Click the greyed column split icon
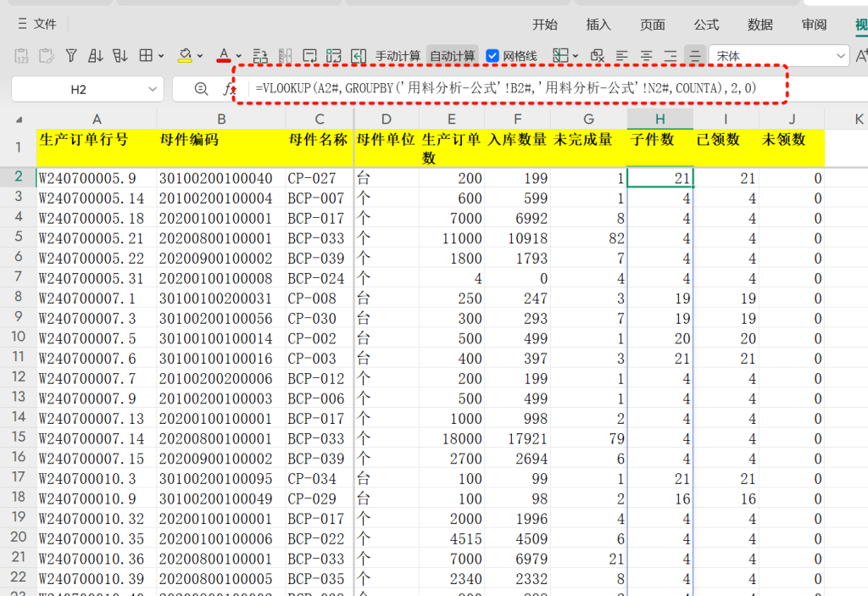This screenshot has height=596, width=868. [x=285, y=56]
